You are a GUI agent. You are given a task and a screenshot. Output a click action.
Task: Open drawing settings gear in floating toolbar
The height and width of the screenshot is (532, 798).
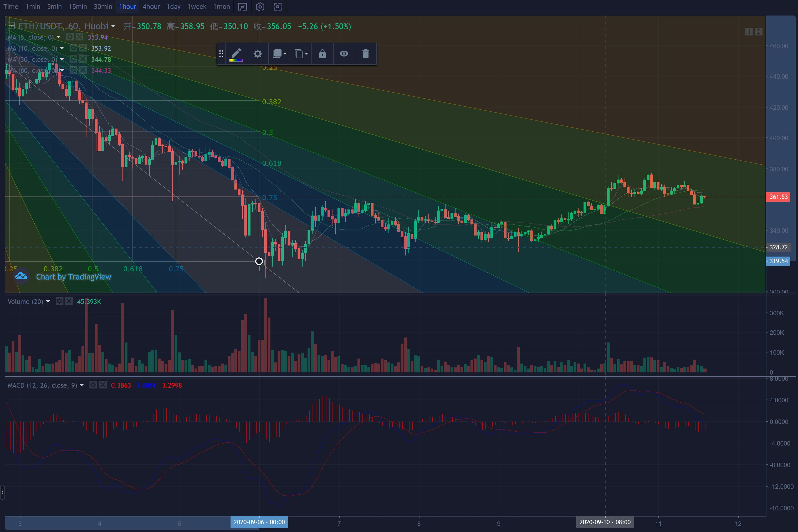point(257,53)
